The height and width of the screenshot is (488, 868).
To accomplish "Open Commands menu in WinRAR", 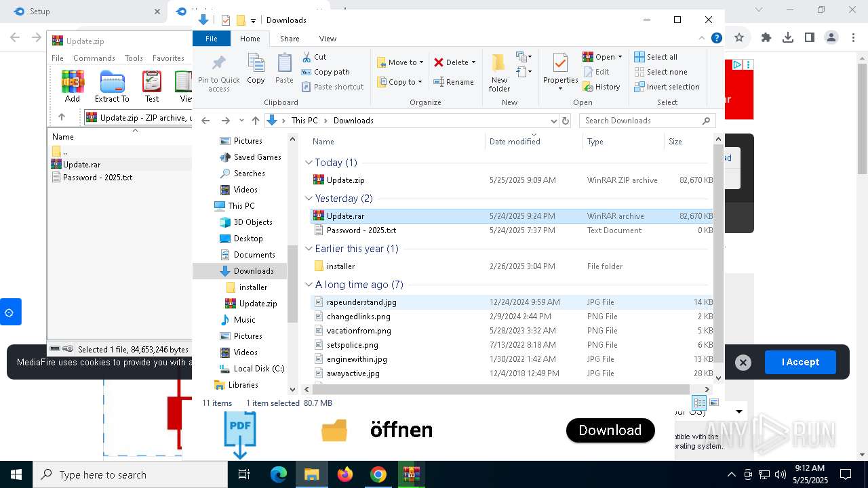I will point(94,58).
